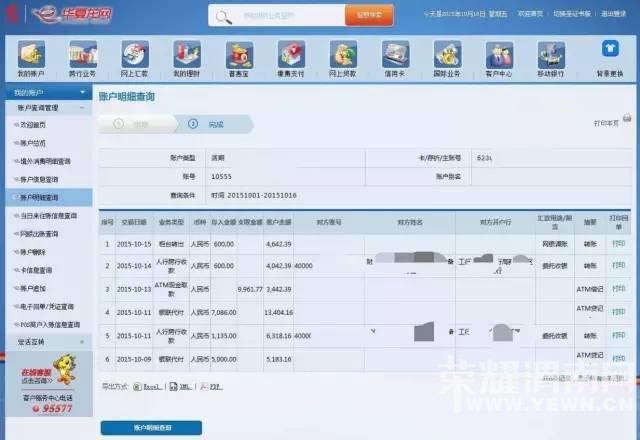Screen dimensions: 640x440
Task: Click the blue 账户明细查询 button at bottom
Action: (x=150, y=427)
